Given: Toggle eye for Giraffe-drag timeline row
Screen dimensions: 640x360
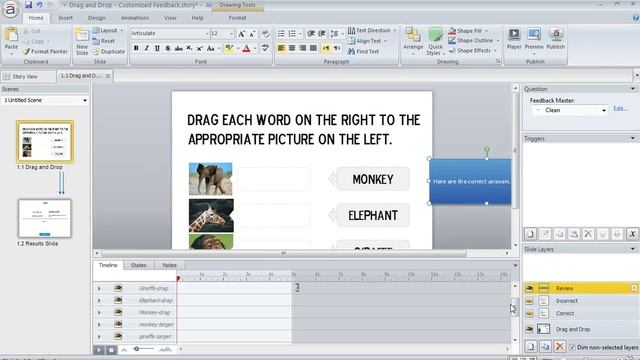Looking at the screenshot, I should coord(118,288).
